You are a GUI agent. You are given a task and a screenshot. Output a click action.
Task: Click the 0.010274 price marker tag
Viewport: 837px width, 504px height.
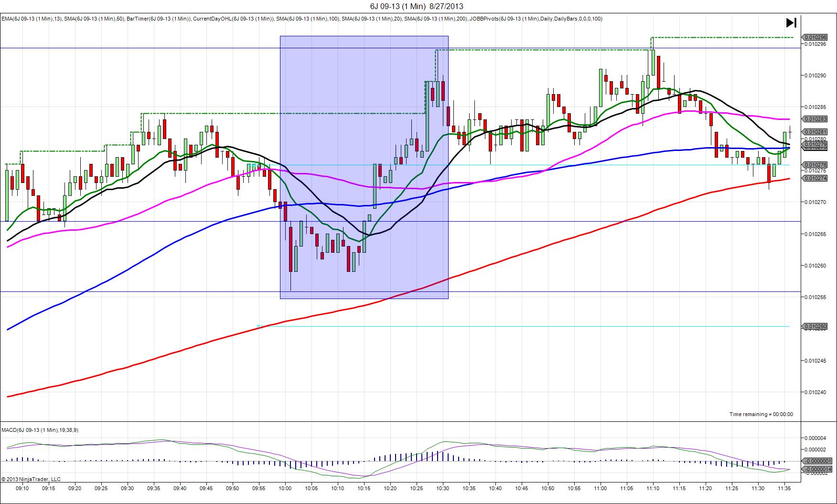815,178
